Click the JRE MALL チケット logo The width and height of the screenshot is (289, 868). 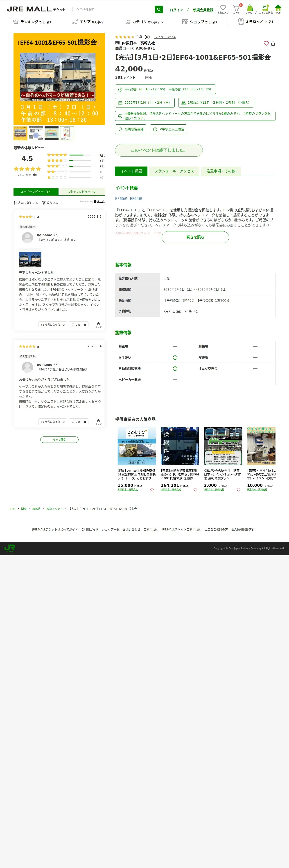(36, 9)
